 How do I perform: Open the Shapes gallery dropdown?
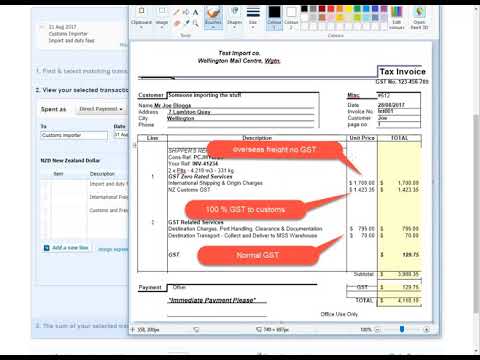pos(235,18)
